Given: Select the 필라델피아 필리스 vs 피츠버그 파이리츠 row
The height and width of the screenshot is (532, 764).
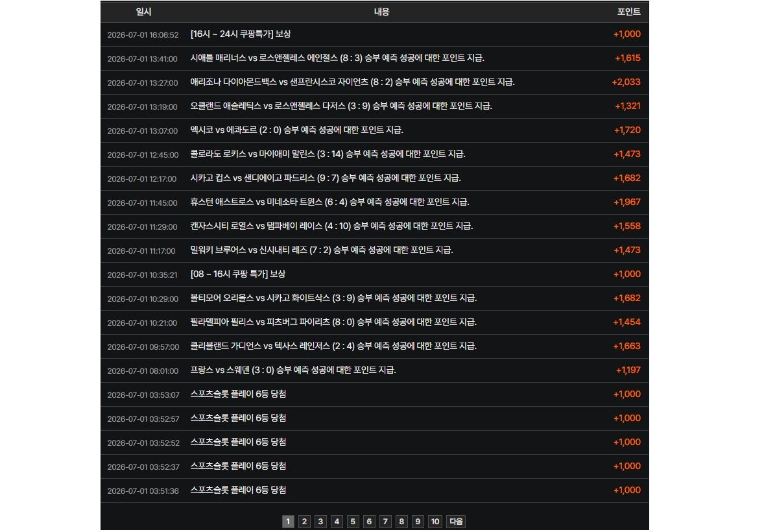Looking at the screenshot, I should point(375,322).
